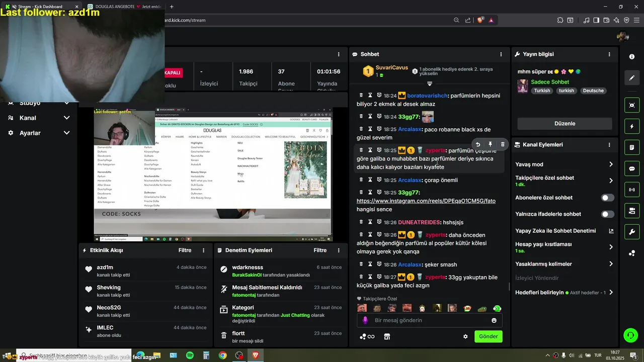Click username boratovarishch in chat
The width and height of the screenshot is (644, 362).
(x=427, y=95)
